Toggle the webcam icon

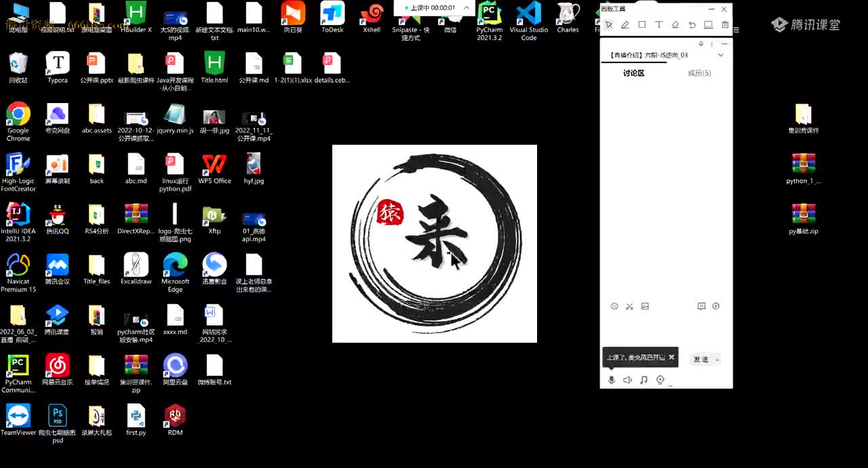(660, 381)
